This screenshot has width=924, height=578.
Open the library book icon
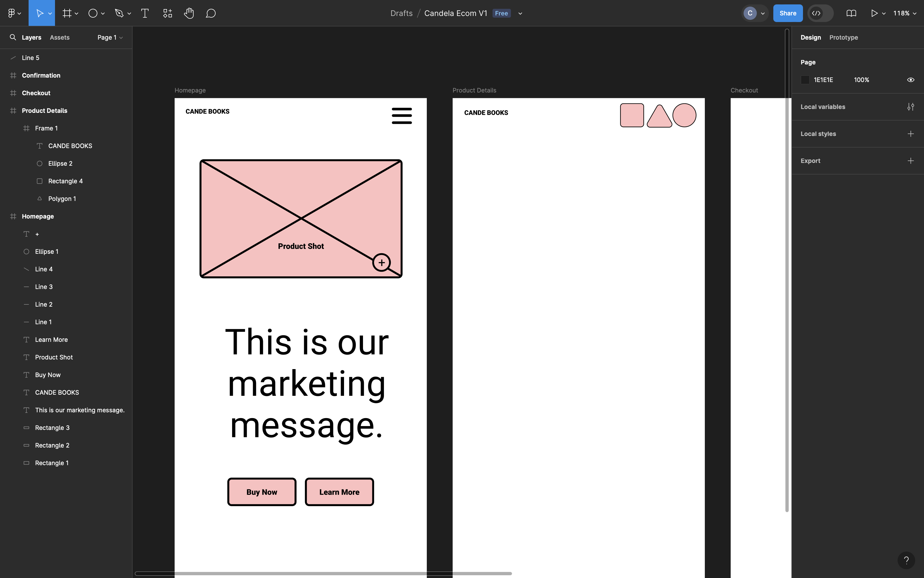point(851,13)
